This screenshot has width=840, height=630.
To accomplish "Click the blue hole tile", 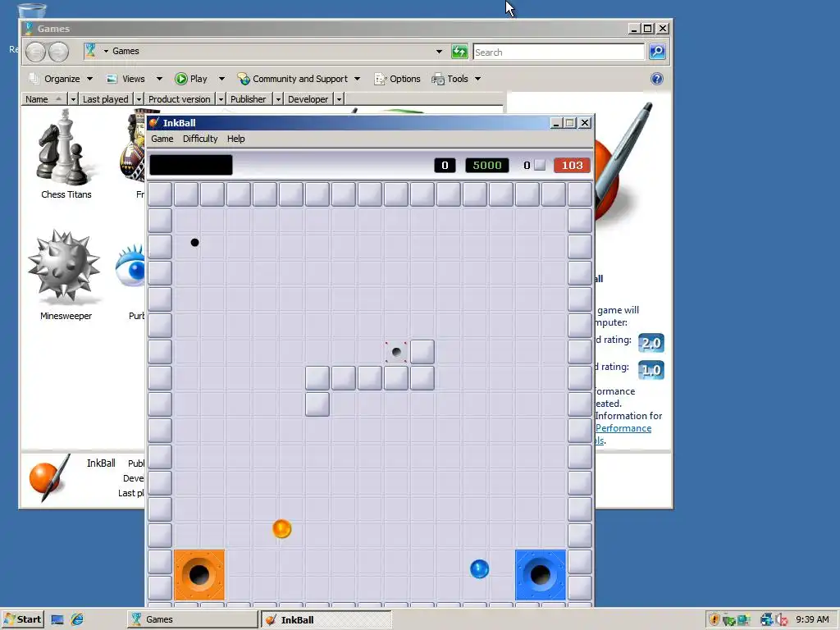I will pyautogui.click(x=541, y=575).
